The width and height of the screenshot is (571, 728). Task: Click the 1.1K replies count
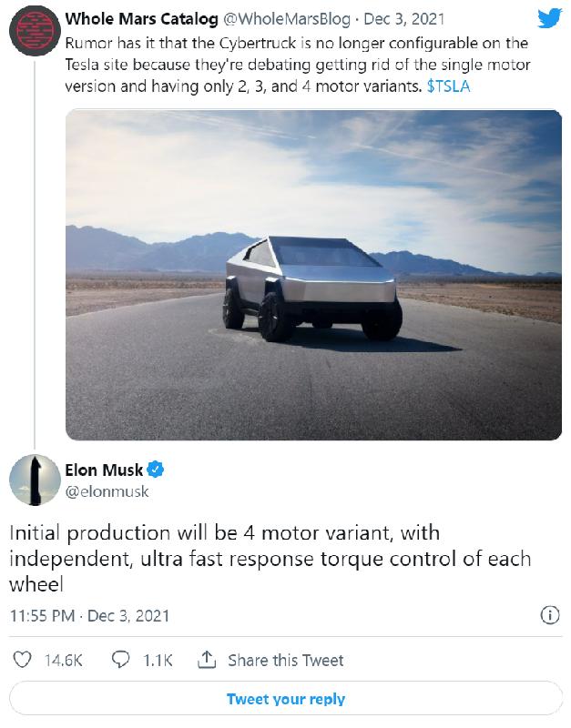[x=158, y=660]
